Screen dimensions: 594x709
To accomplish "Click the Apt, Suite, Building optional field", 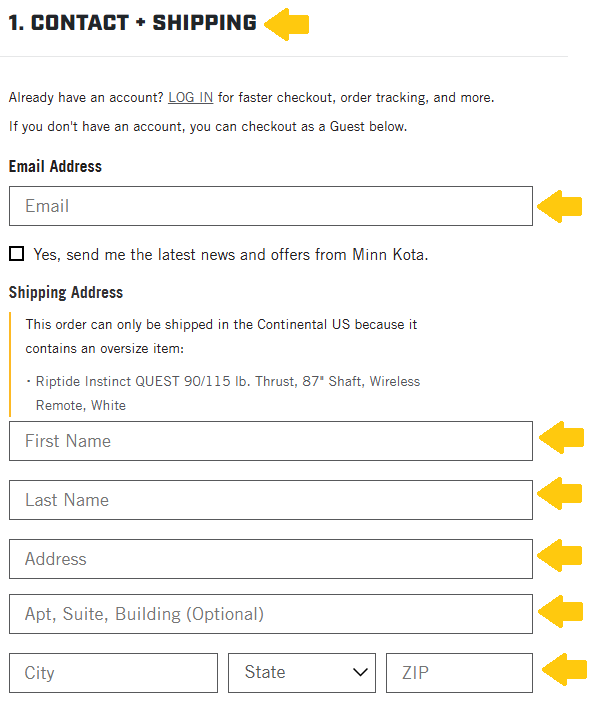I will click(x=271, y=614).
